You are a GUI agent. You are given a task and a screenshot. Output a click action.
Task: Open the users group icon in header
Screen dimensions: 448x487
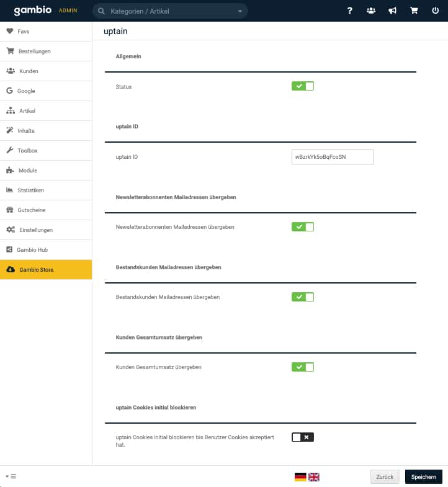coord(371,11)
